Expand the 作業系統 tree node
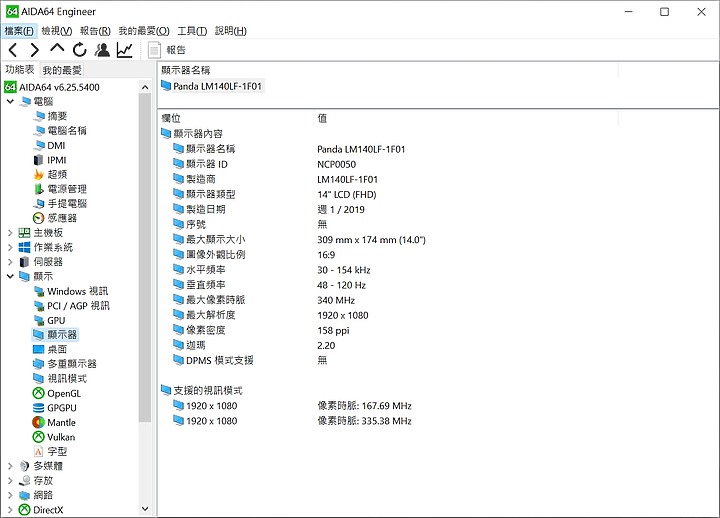This screenshot has height=518, width=720. [x=10, y=248]
